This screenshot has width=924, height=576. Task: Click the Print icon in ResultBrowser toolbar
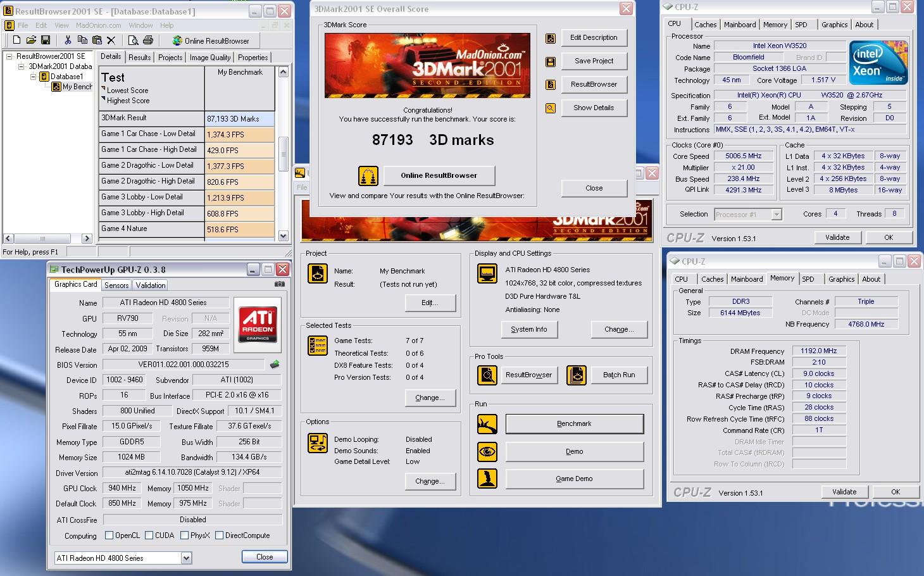coord(147,41)
